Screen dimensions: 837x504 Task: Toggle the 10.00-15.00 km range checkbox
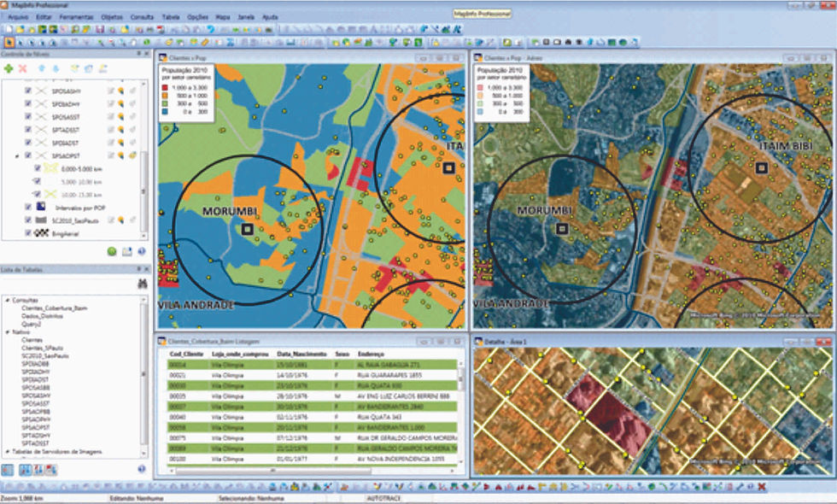[38, 195]
